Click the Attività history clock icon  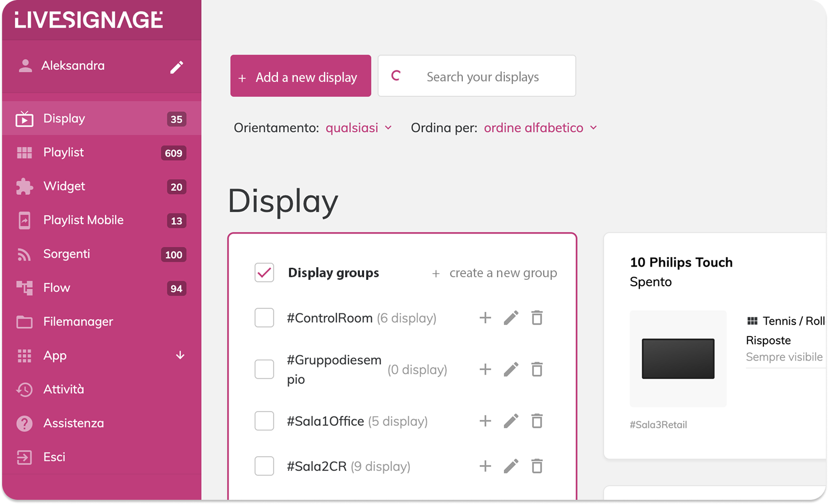pos(24,390)
